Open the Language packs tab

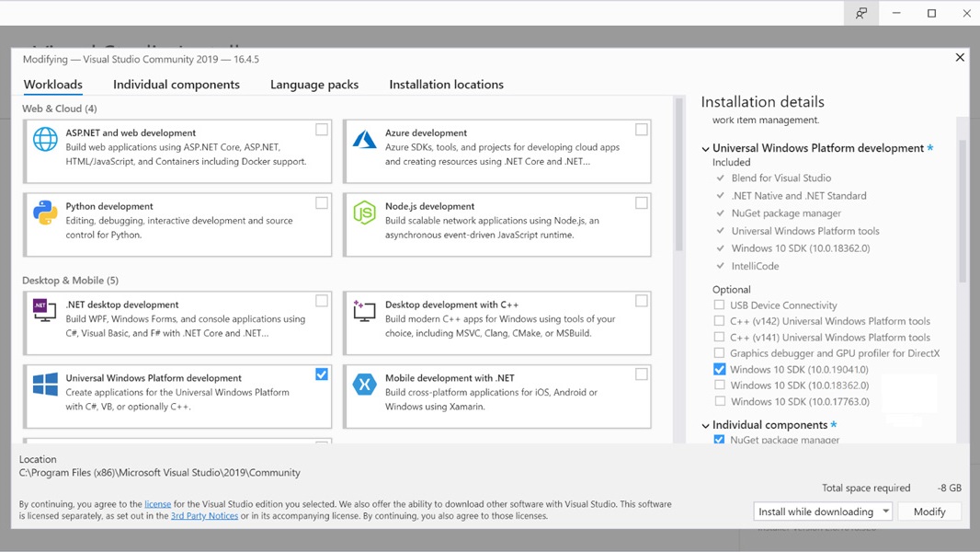pyautogui.click(x=314, y=84)
